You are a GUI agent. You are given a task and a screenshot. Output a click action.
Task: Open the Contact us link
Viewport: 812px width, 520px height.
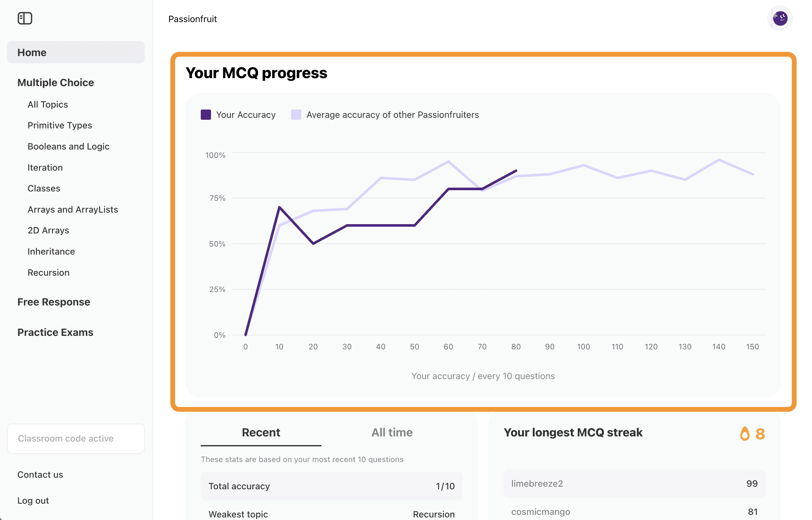pyautogui.click(x=40, y=475)
